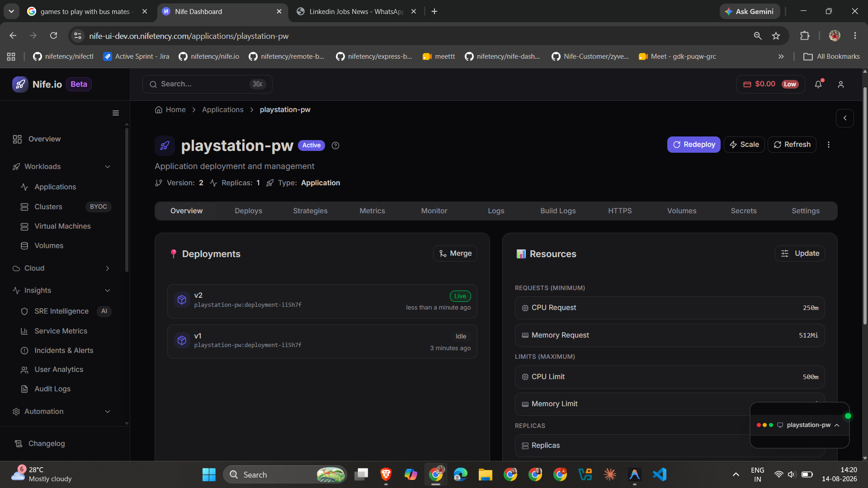Click the Redeploy button

[x=693, y=145]
